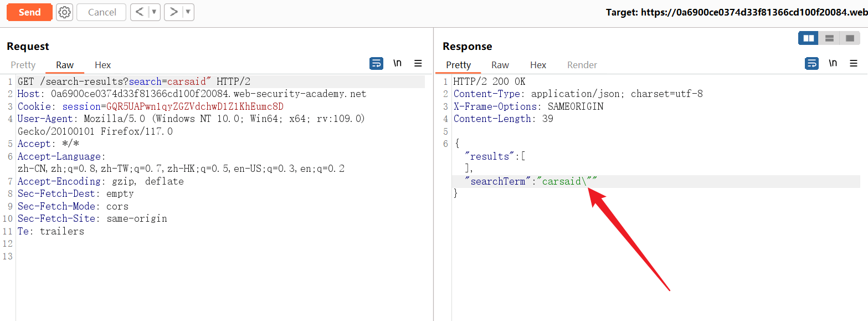Expand the forward history dropdown arrow

coord(188,12)
